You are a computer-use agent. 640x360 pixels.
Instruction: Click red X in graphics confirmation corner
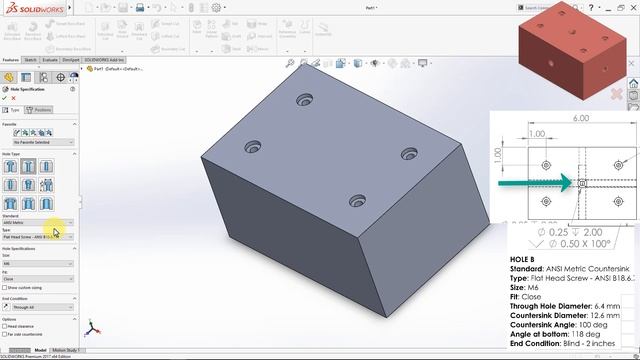coord(617,94)
